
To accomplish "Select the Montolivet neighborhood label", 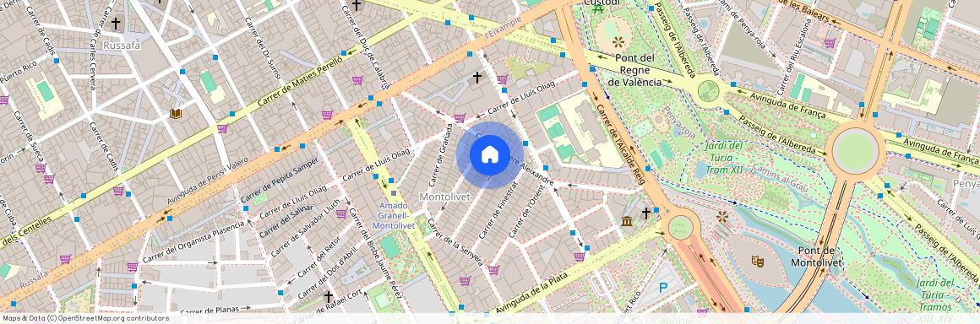I will 444,197.
